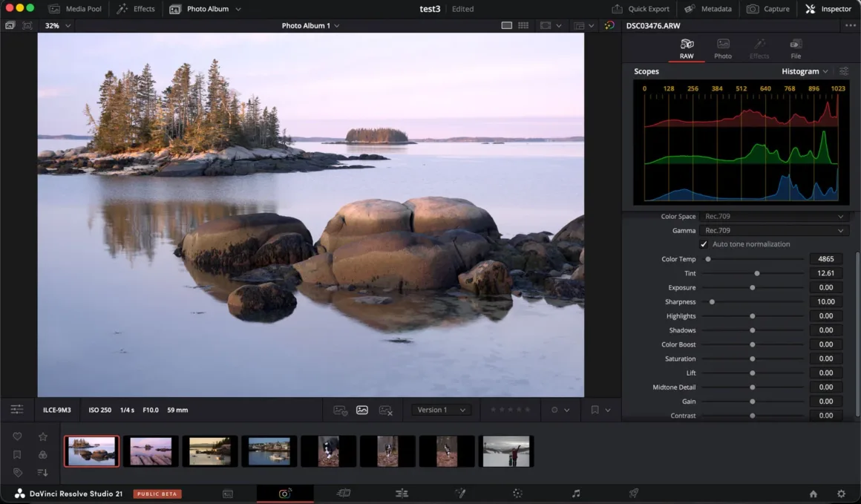Screen dimensions: 861x504
Task: Open the Fairlight music note page
Action: coord(576,494)
